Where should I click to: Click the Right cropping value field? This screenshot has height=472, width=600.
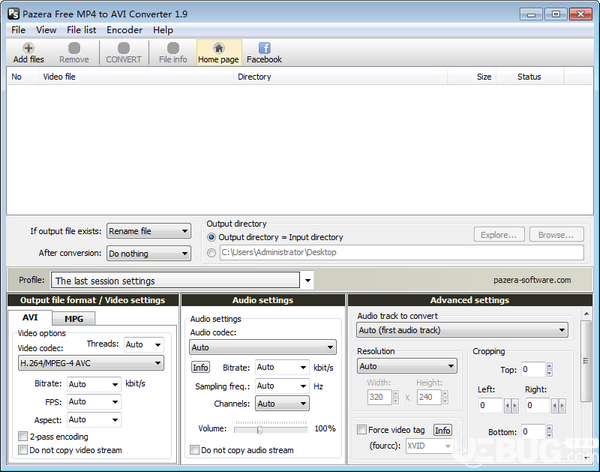[x=538, y=405]
